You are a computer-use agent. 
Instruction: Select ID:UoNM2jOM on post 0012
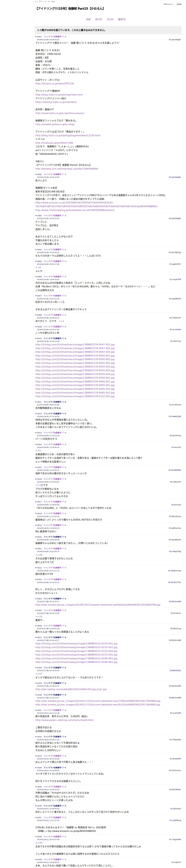(175, 416)
